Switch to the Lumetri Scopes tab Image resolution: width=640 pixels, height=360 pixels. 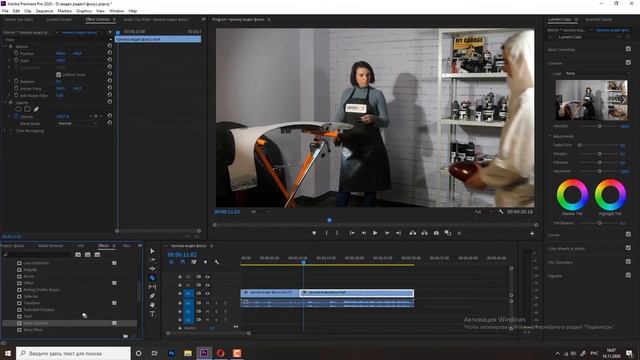click(59, 19)
